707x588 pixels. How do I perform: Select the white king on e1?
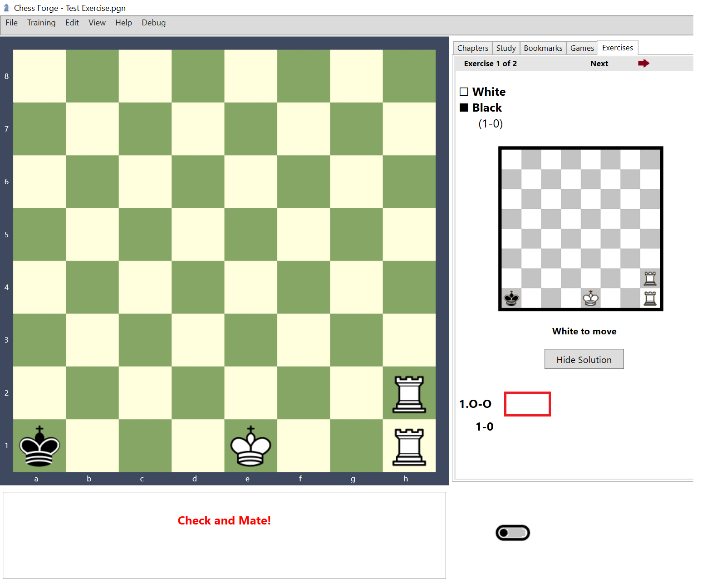click(x=250, y=446)
